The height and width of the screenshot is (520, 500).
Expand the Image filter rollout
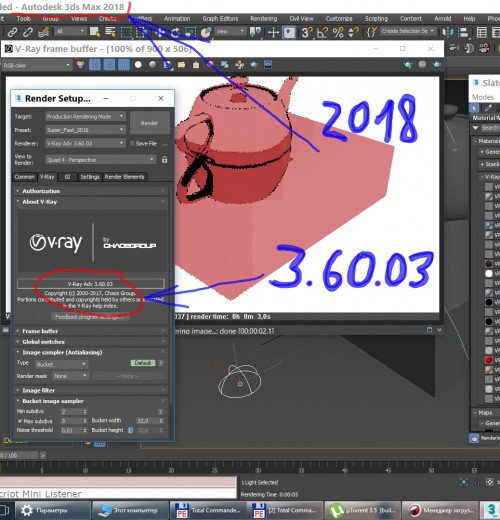pyautogui.click(x=91, y=390)
